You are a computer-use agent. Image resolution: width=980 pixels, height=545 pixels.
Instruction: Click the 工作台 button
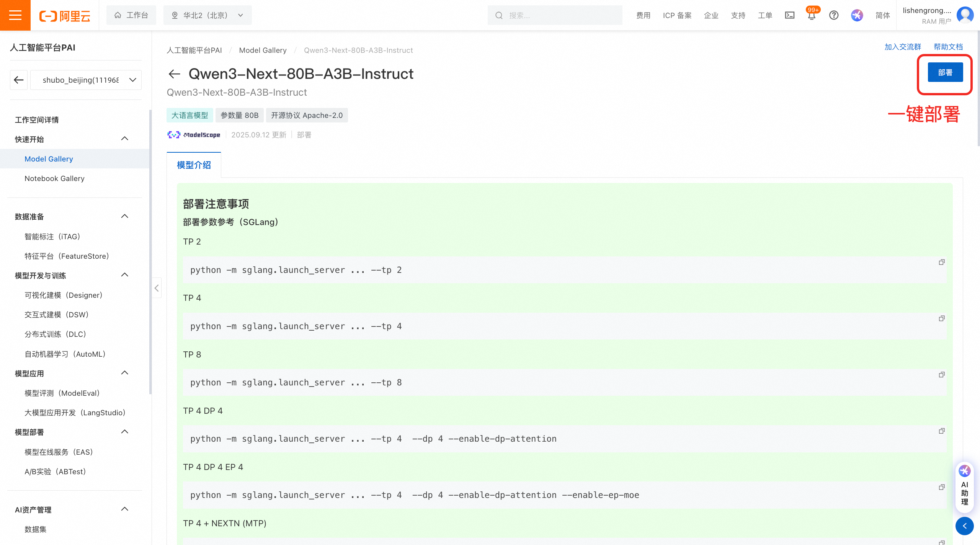click(131, 15)
